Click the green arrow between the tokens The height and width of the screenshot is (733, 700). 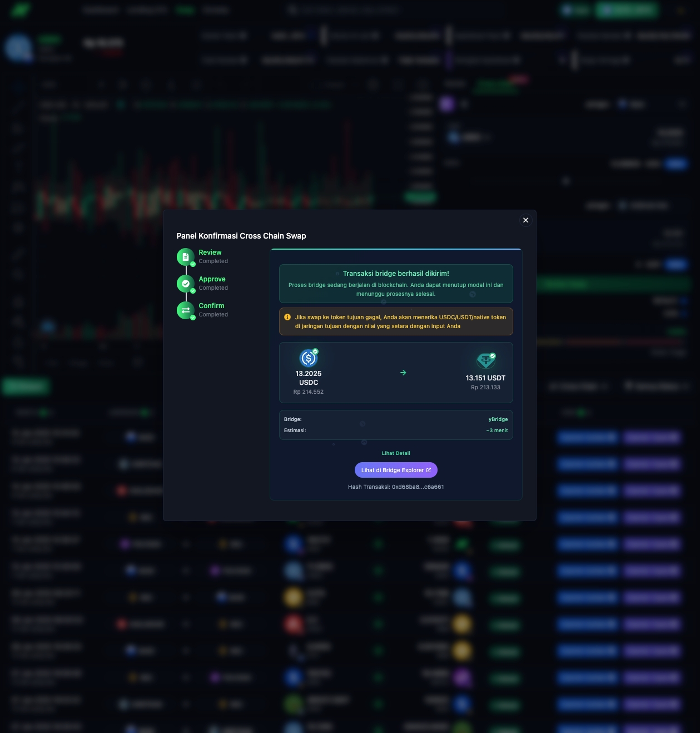pos(403,373)
